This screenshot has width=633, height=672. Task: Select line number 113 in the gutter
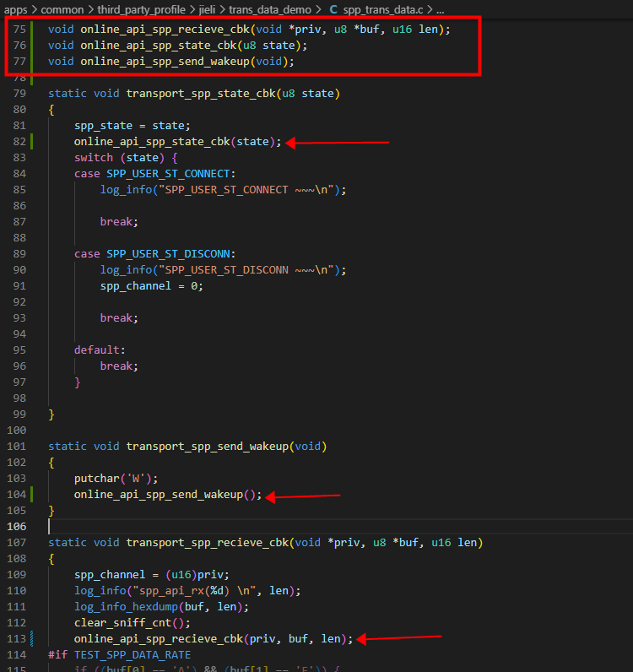coord(16,639)
